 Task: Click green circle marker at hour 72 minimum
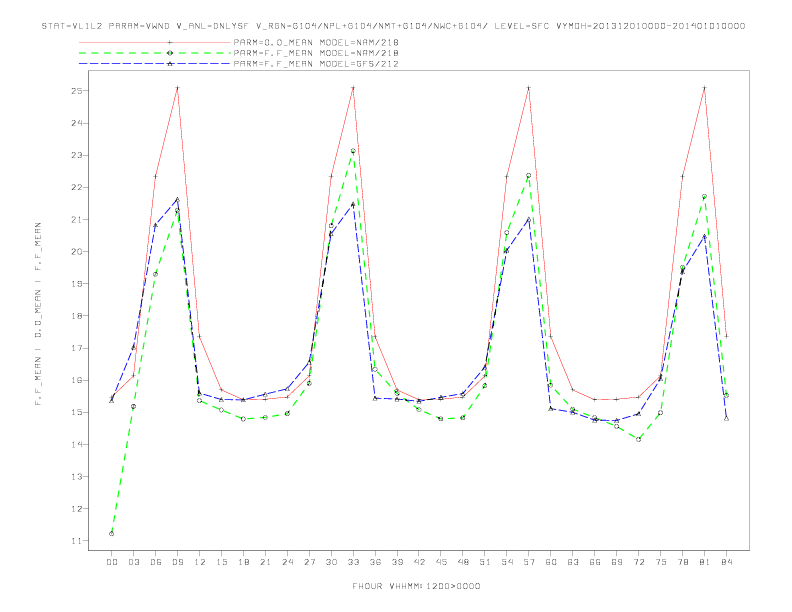point(638,439)
